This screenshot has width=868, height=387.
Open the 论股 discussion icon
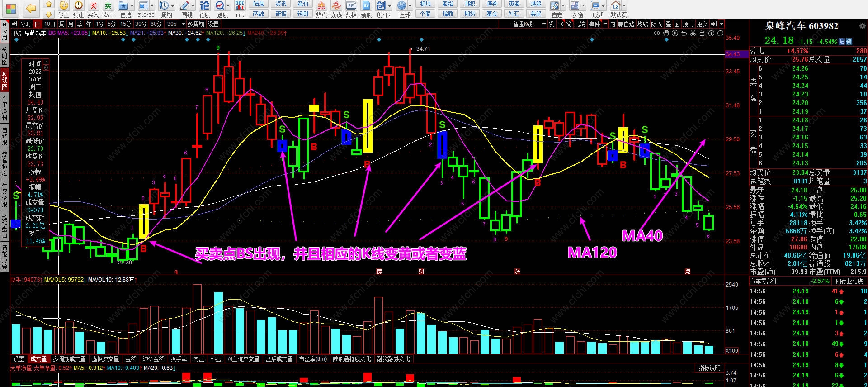(x=205, y=5)
